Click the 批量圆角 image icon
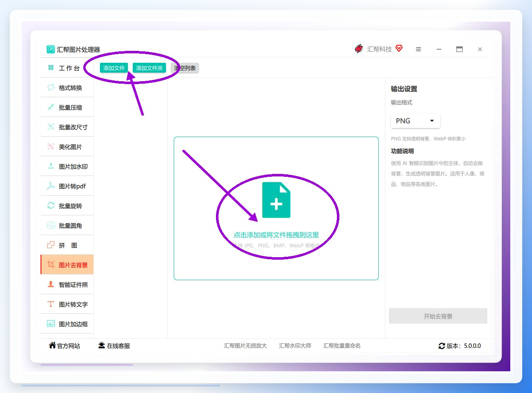This screenshot has width=532, height=393. click(x=51, y=225)
